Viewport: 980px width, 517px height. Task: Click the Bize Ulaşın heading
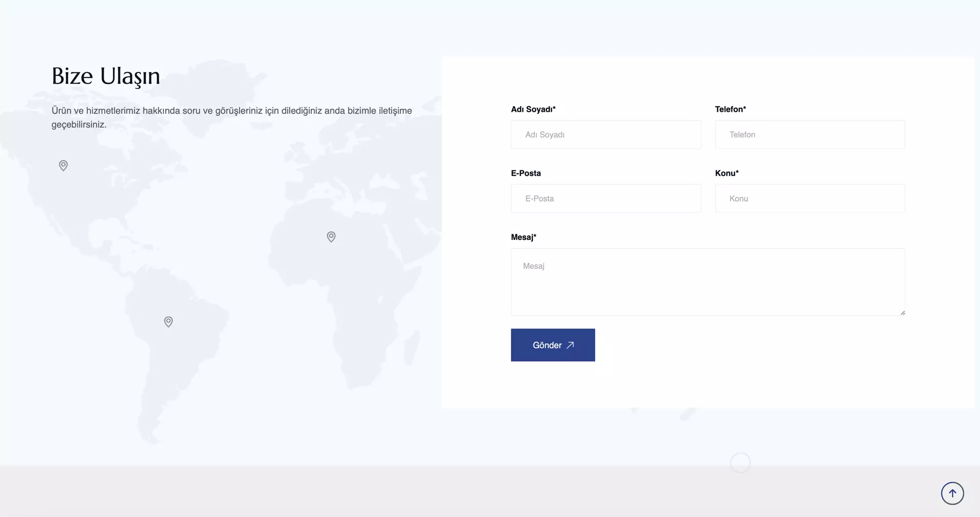pyautogui.click(x=106, y=77)
